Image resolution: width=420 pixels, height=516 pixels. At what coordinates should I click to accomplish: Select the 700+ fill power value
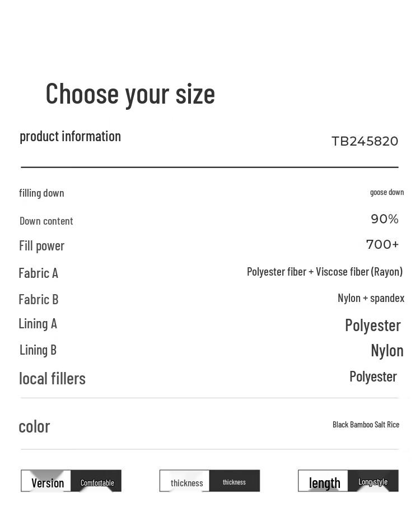[382, 245]
